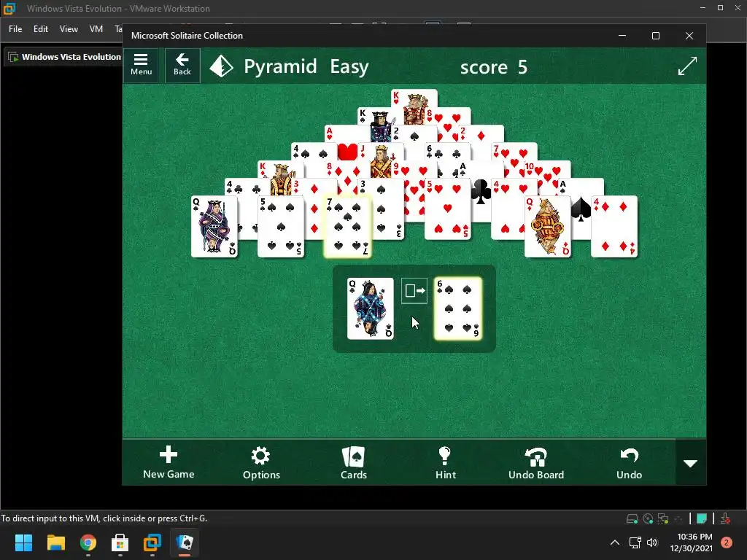
Task: Close the Microsoft Solitaire Collection window
Action: [689, 36]
